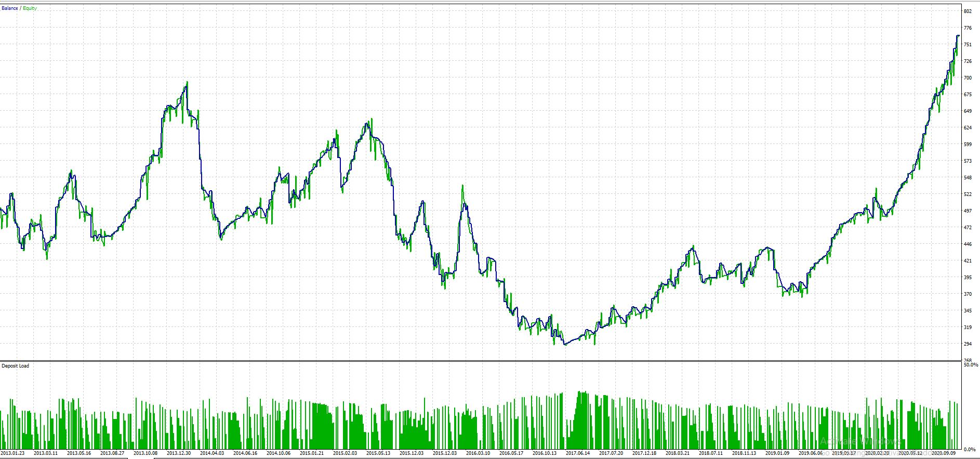The height and width of the screenshot is (459, 980).
Task: Click the Equity legend label
Action: [30, 8]
